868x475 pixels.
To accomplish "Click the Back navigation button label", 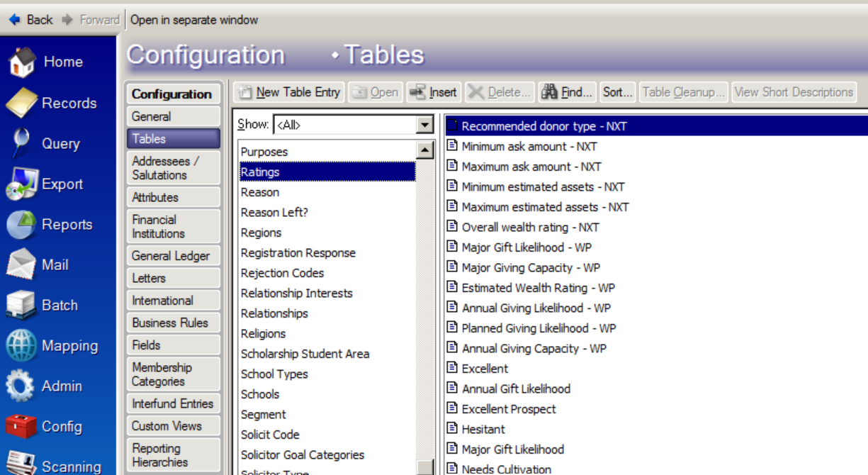I will [x=40, y=20].
